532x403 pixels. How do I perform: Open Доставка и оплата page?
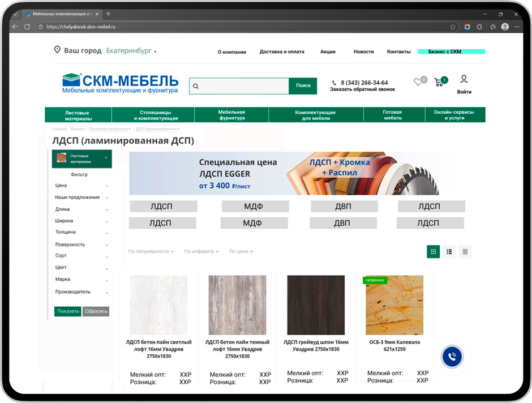point(282,52)
